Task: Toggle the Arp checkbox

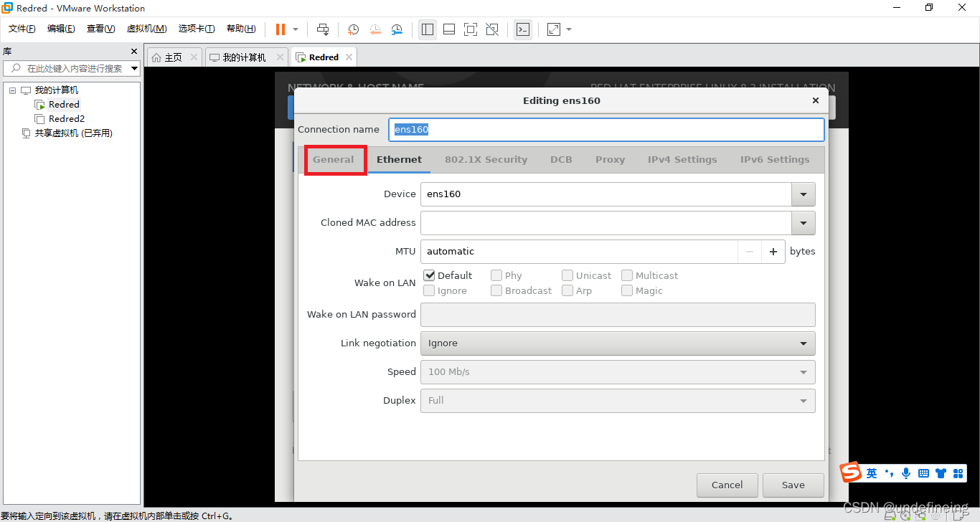Action: tap(567, 290)
